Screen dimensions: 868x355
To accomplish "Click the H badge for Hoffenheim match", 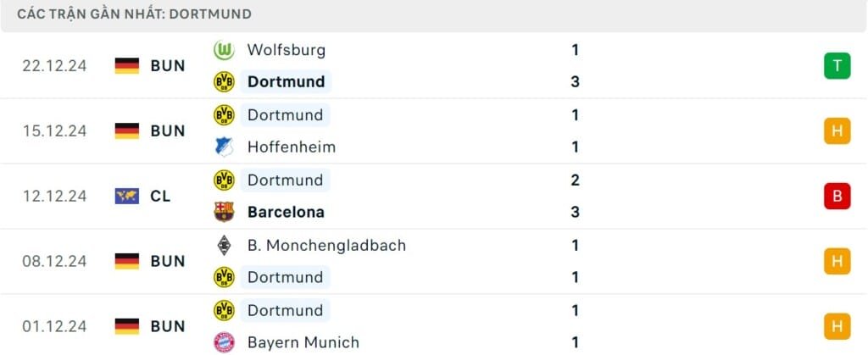I will tap(837, 131).
